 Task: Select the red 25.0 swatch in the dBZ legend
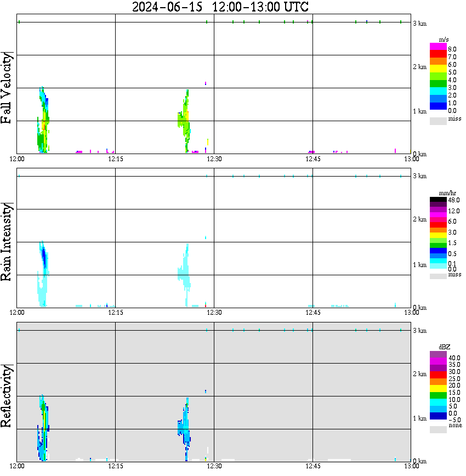pyautogui.click(x=438, y=375)
